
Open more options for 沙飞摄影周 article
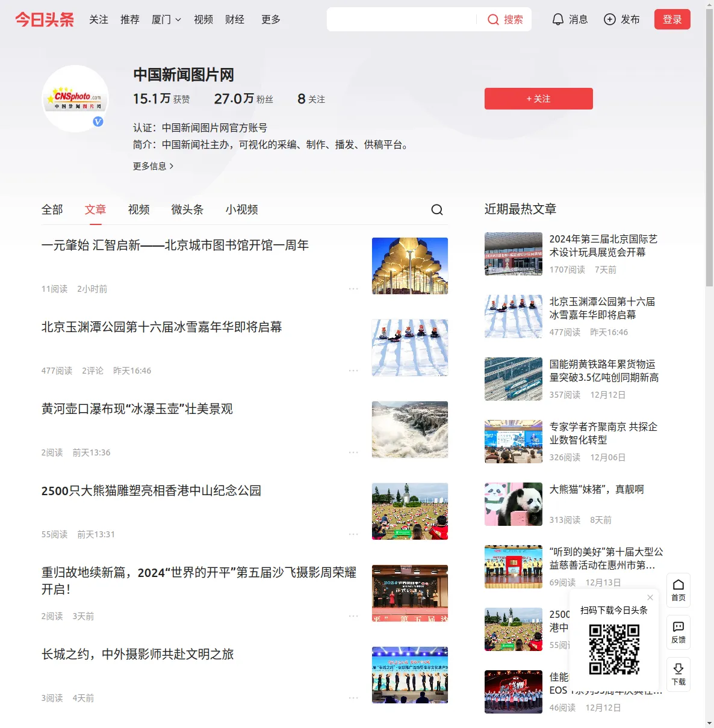[x=353, y=616]
